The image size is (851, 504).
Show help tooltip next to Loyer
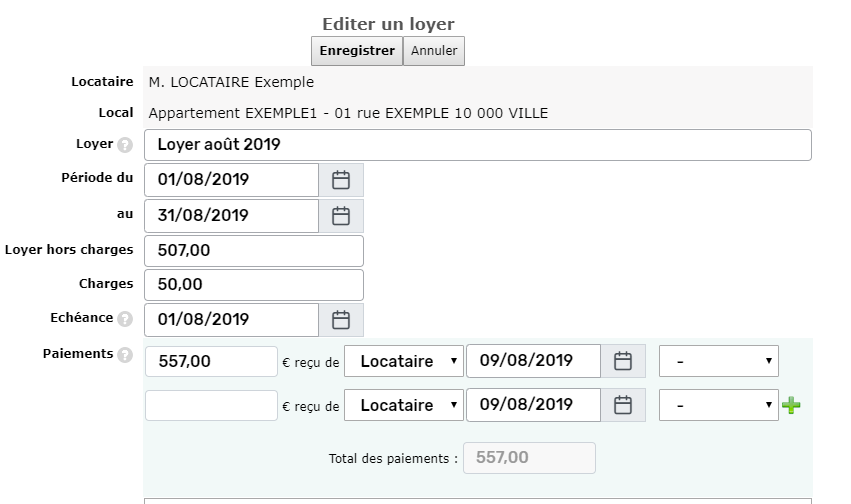pos(125,145)
